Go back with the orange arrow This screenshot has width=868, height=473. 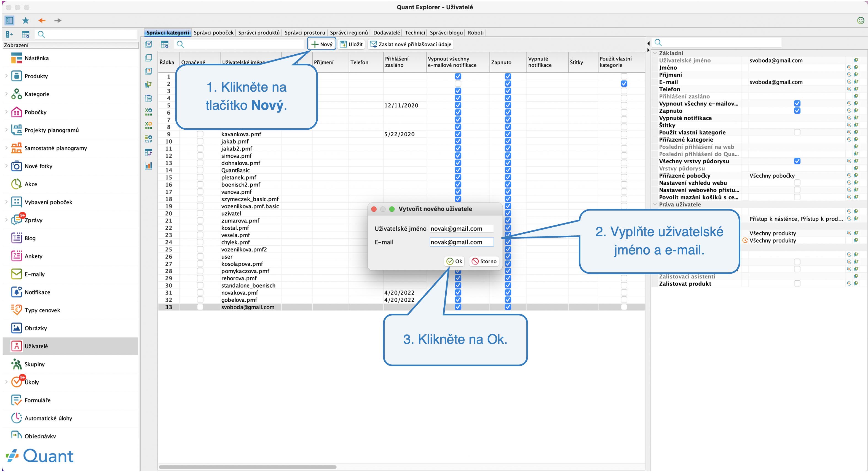point(42,21)
